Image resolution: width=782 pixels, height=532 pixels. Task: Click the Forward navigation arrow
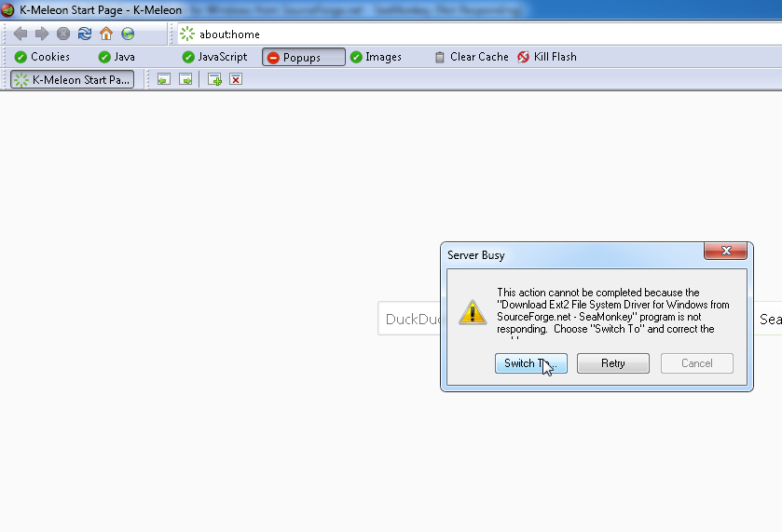(x=42, y=34)
